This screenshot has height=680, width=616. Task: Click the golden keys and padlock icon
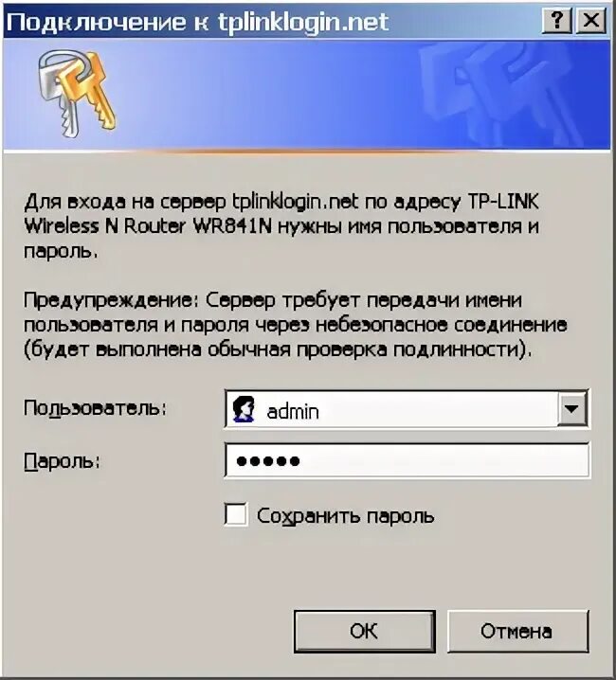[77, 93]
